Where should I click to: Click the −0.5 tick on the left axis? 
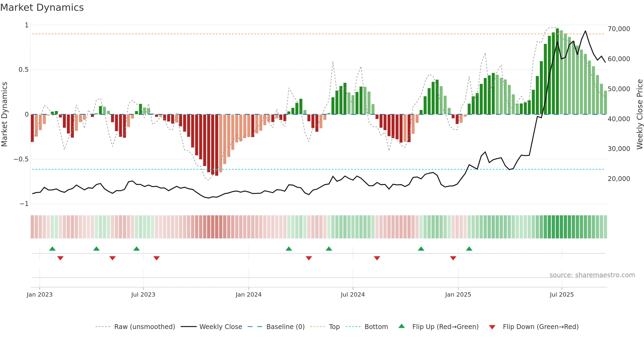[21, 159]
